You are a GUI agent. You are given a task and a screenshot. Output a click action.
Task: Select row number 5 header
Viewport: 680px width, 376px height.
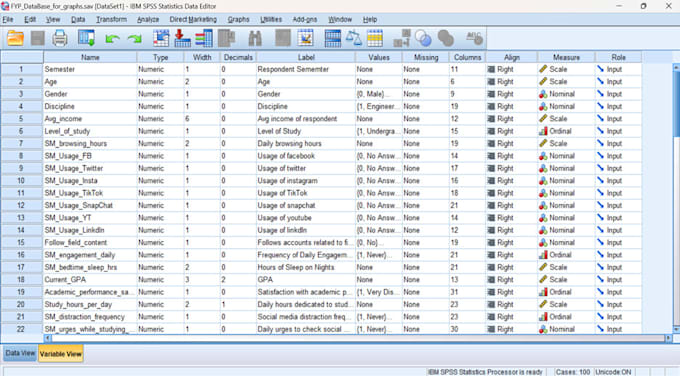pos(21,119)
